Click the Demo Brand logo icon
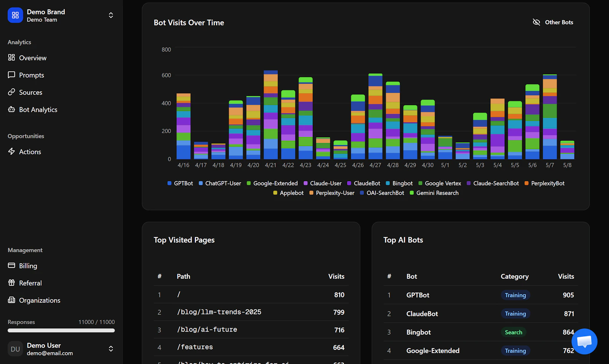The image size is (609, 364). [x=15, y=15]
